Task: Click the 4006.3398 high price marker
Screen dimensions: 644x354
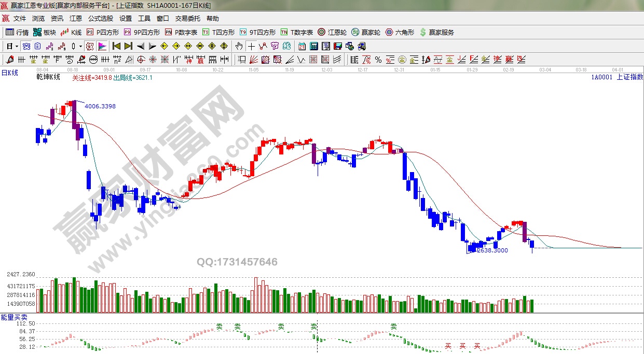Action: point(100,106)
